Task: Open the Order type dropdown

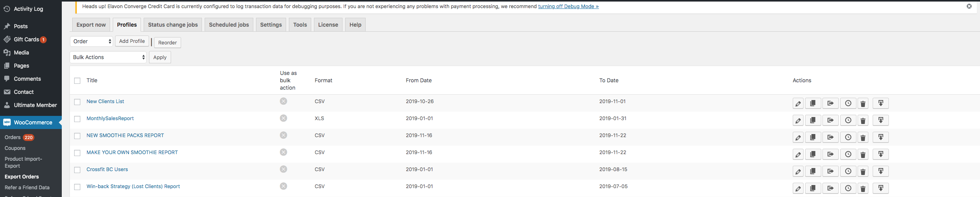Action: (92, 41)
